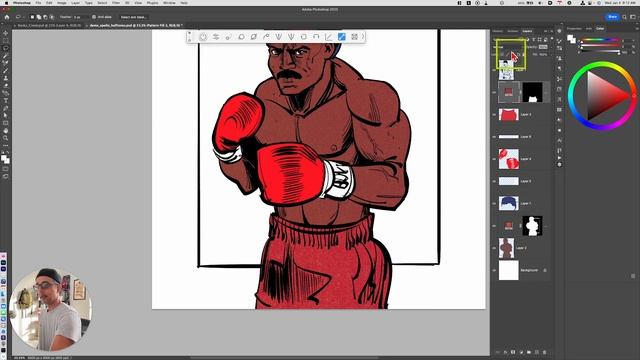Select the Move tool
The height and width of the screenshot is (360, 640).
point(5,33)
